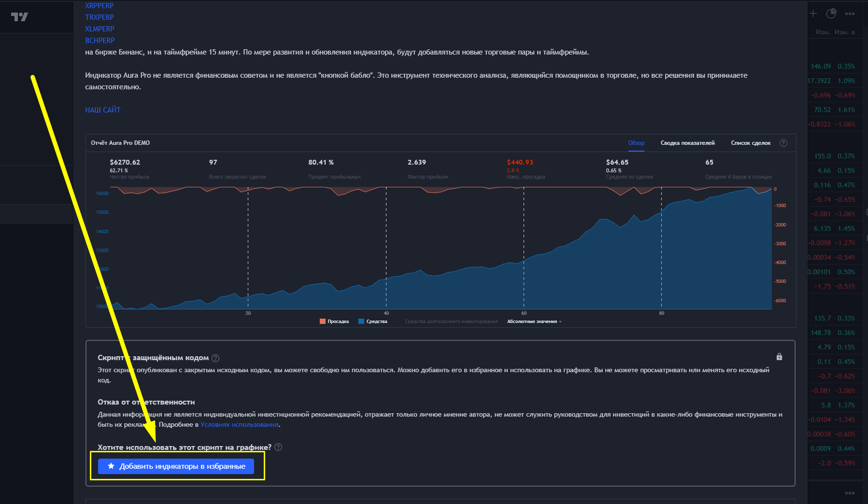Click the Чистая прибыль label

point(129,177)
